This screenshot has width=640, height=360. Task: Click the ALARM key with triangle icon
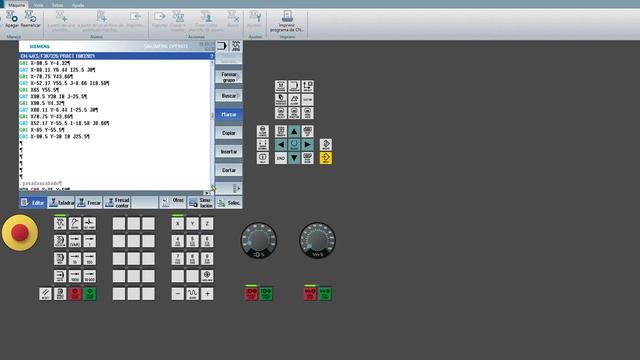tap(294, 100)
